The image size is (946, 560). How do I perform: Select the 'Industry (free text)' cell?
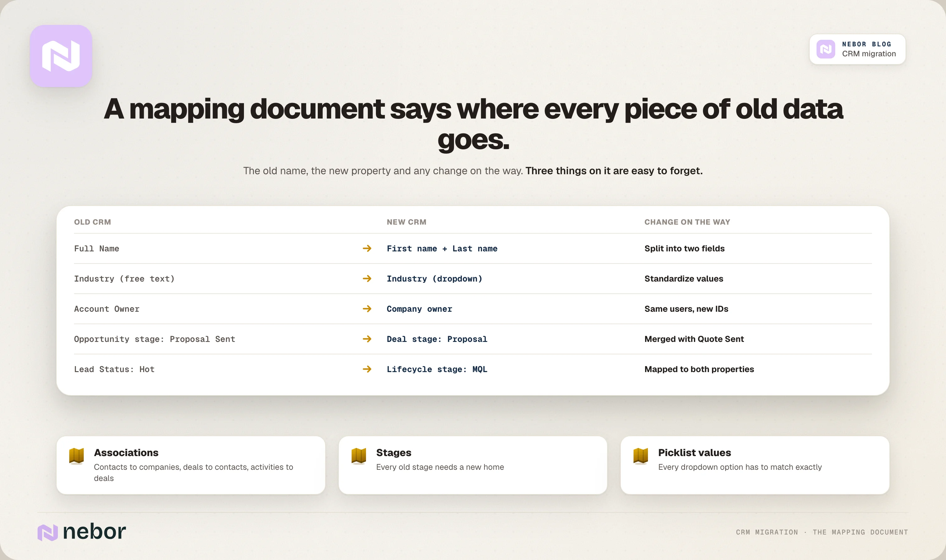point(124,279)
